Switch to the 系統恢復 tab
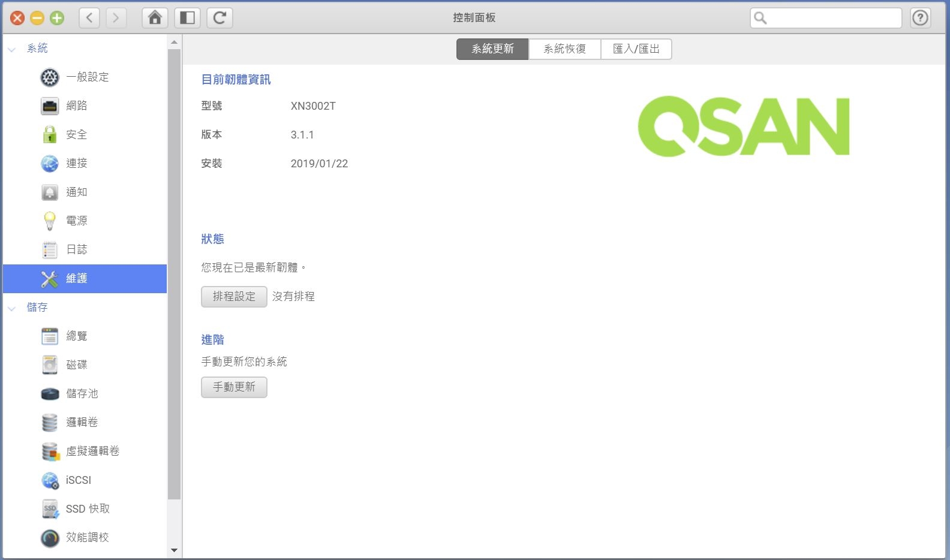Image resolution: width=950 pixels, height=560 pixels. click(564, 49)
